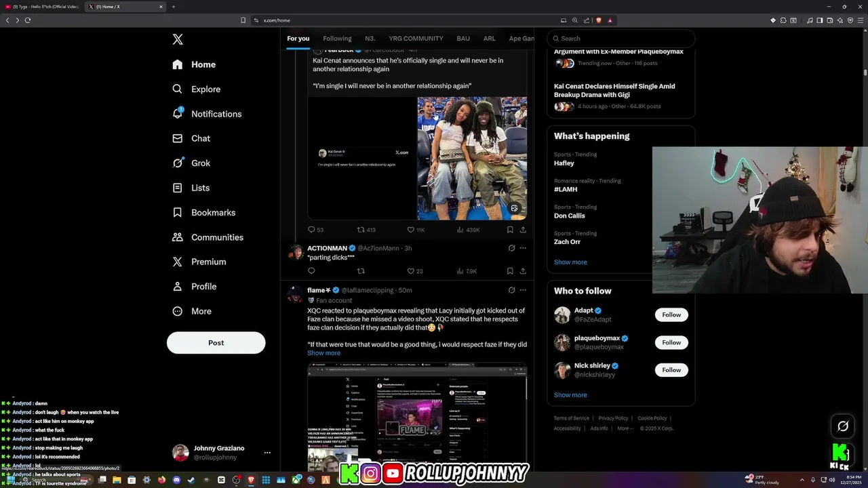Open Premium in the sidebar
868x488 pixels.
[199, 262]
